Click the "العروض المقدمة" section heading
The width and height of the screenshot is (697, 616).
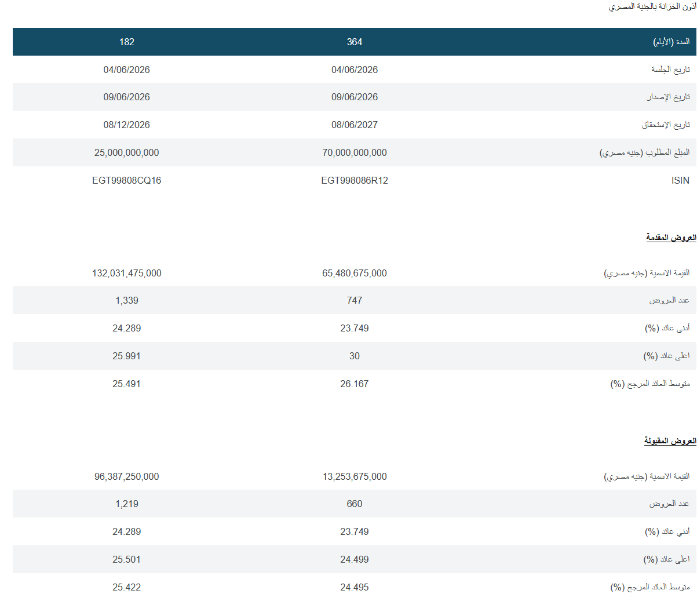671,238
